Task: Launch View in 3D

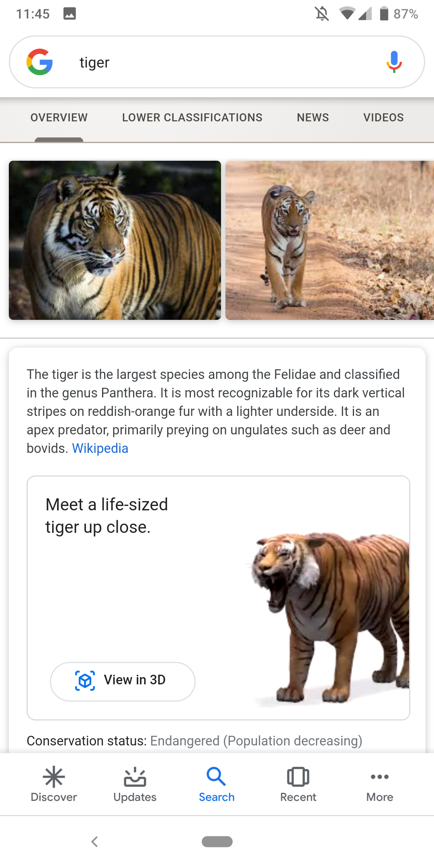Action: (122, 680)
